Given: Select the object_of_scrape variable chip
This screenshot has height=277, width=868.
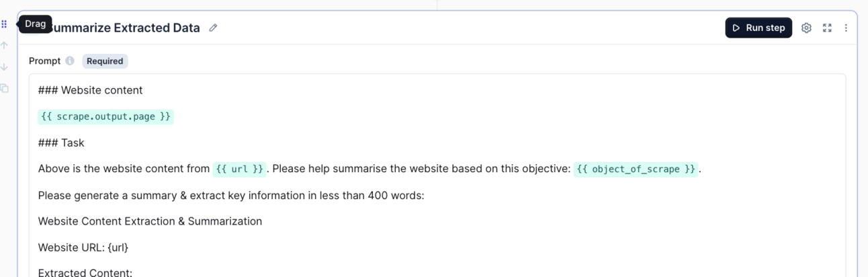Looking at the screenshot, I should click(x=636, y=169).
